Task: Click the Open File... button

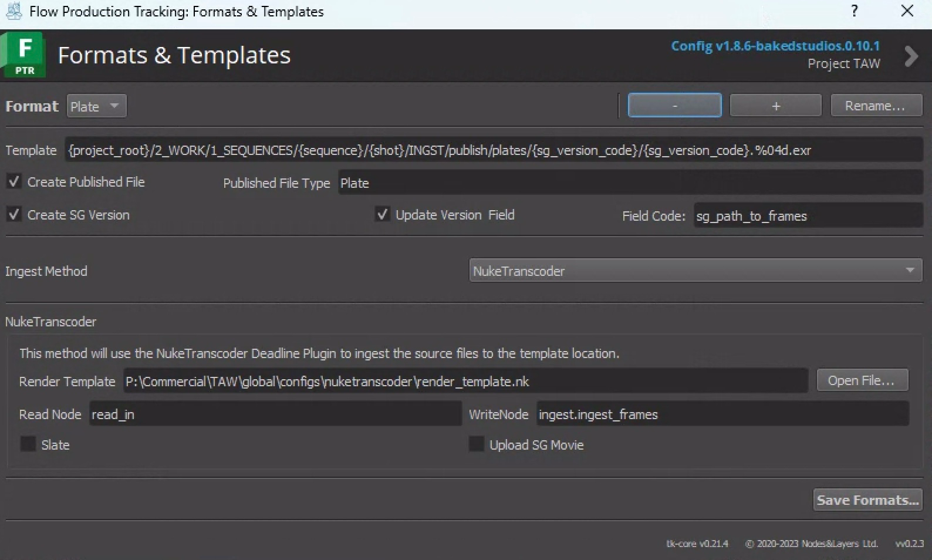Action: coord(862,380)
